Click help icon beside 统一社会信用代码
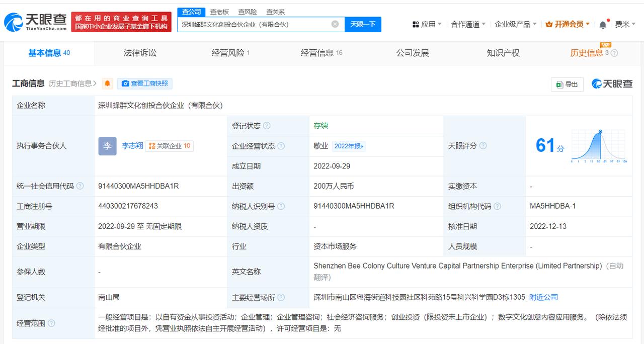 click(80, 186)
